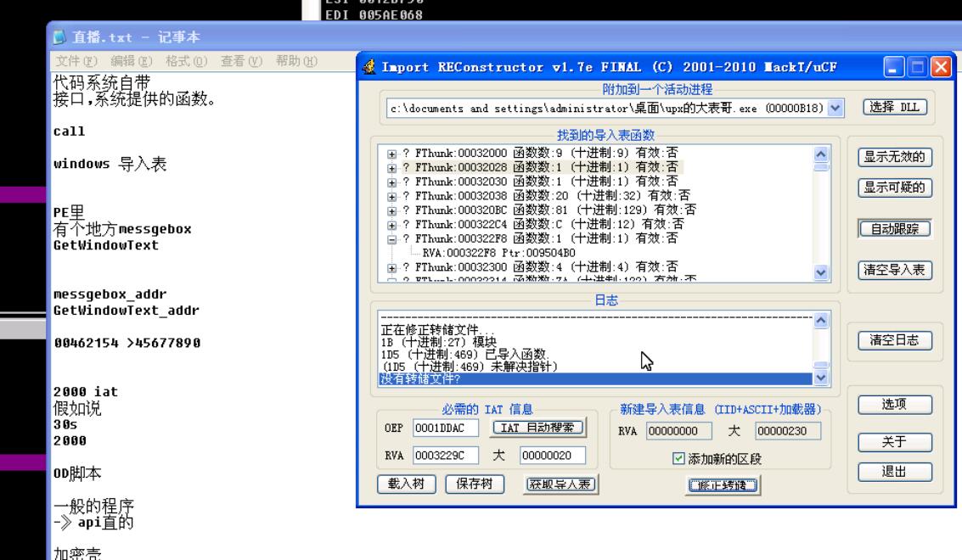Expand the FThunk:00032028 tree node
Screen dimensions: 962x560
pos(391,168)
